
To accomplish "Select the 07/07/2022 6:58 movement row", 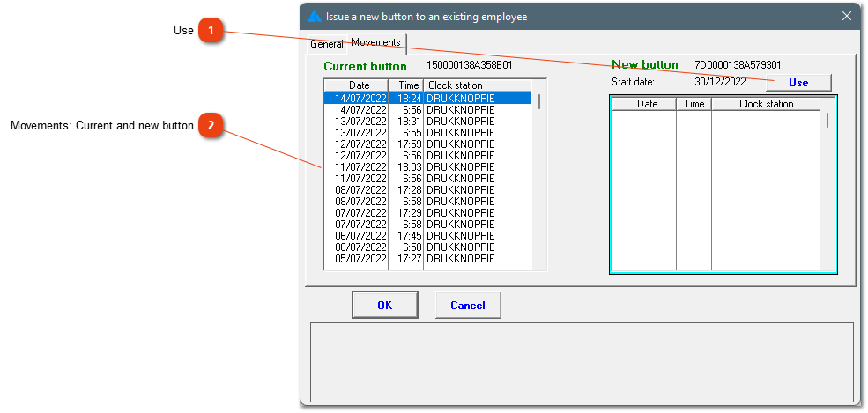I will pos(428,224).
